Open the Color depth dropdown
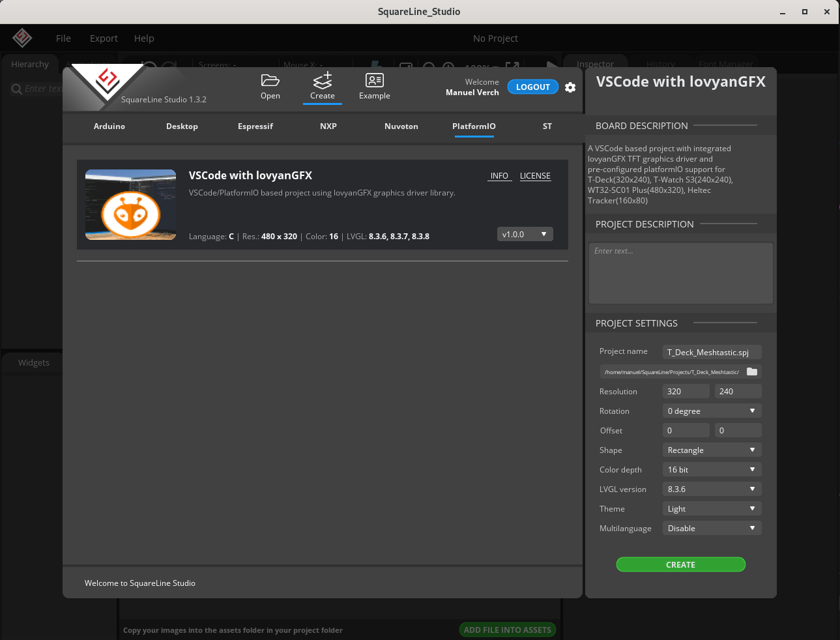The width and height of the screenshot is (840, 640). [x=712, y=469]
